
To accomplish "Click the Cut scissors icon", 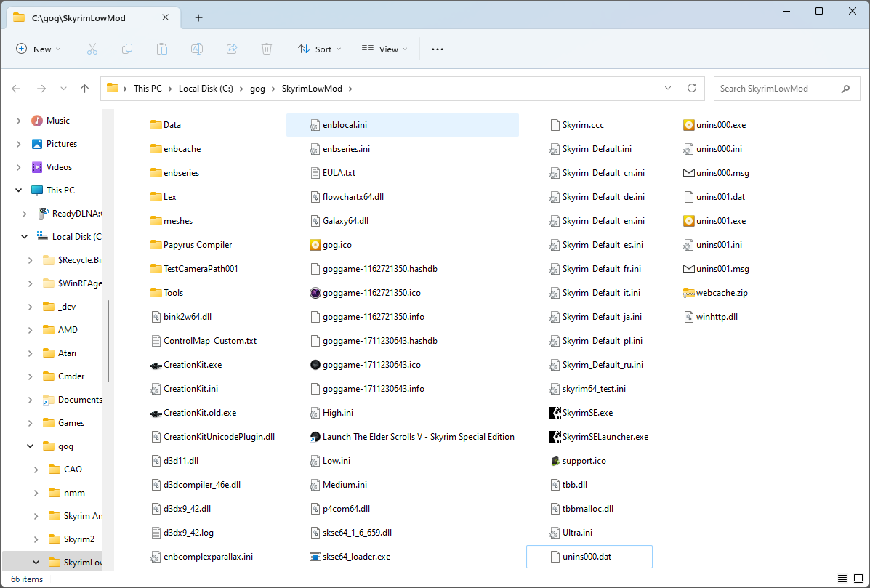I will [x=92, y=49].
